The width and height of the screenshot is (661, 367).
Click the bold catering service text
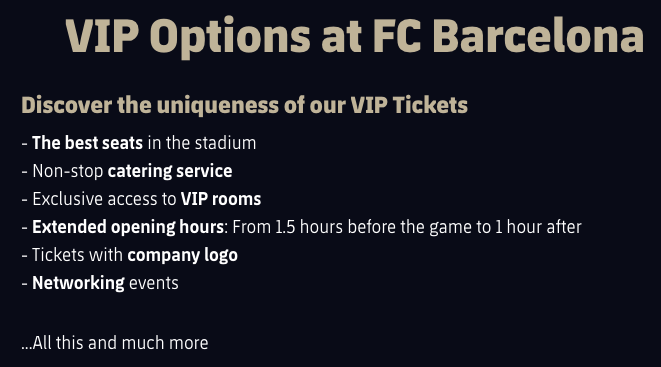(x=170, y=171)
